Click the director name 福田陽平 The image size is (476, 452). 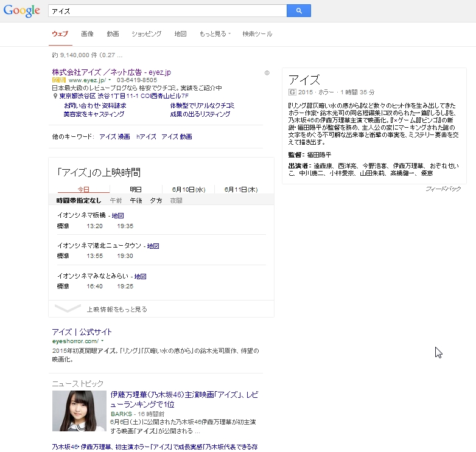point(319,155)
